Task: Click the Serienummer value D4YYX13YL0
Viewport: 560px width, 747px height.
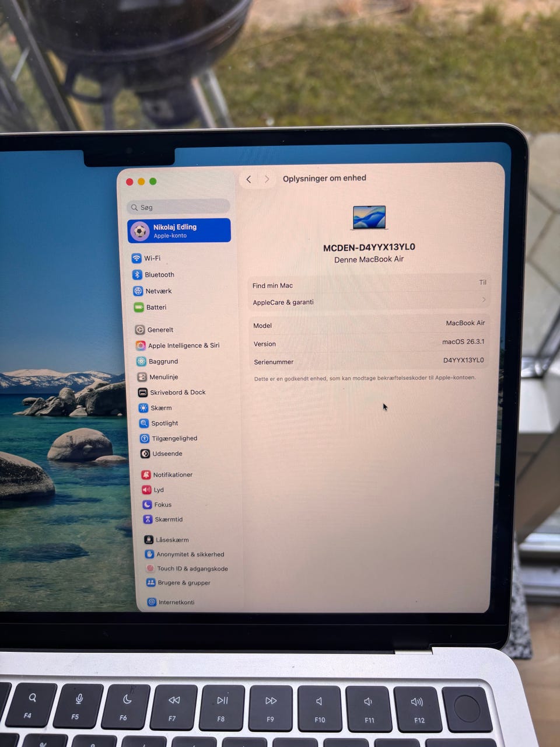Action: pos(464,360)
